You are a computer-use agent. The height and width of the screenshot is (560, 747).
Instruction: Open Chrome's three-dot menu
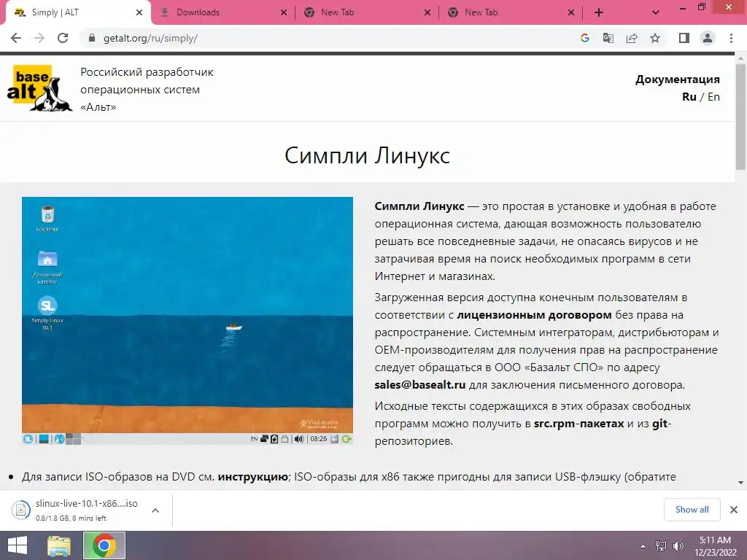[x=731, y=38]
